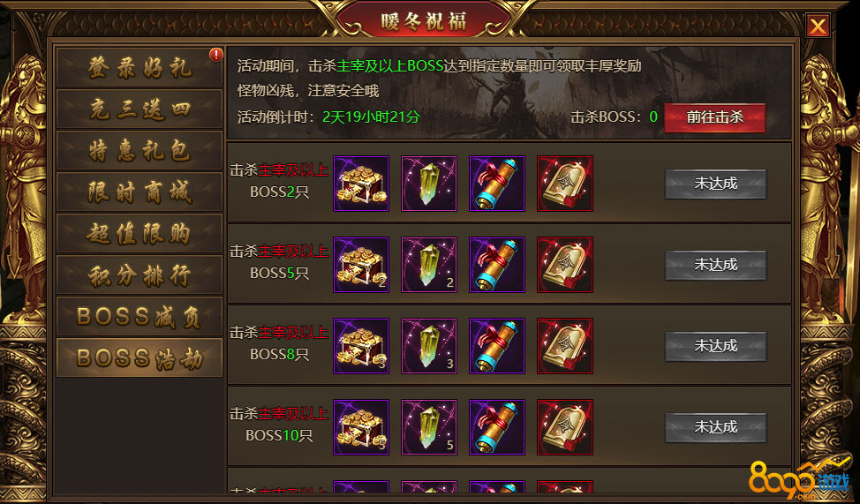Open the 登录好礼 tab
Viewport: 860px width, 504px height.
tap(140, 67)
